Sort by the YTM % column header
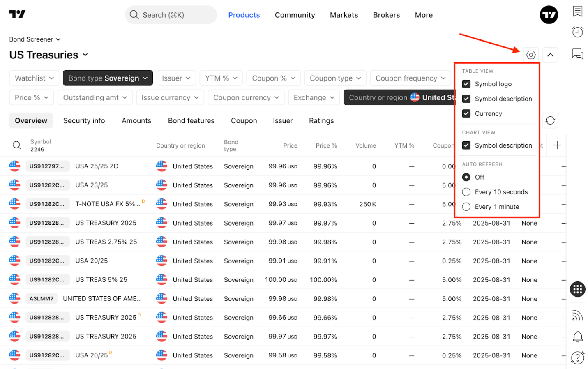The width and height of the screenshot is (588, 369). pyautogui.click(x=404, y=145)
